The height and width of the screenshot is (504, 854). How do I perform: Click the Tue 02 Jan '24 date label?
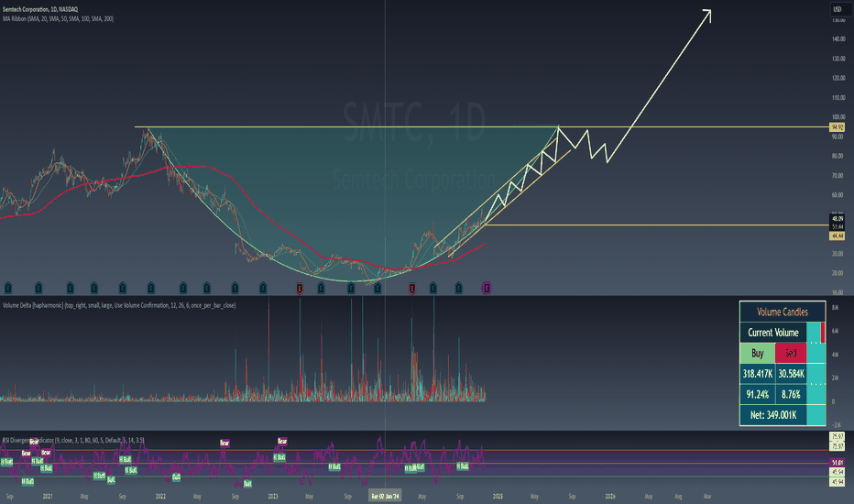point(385,497)
